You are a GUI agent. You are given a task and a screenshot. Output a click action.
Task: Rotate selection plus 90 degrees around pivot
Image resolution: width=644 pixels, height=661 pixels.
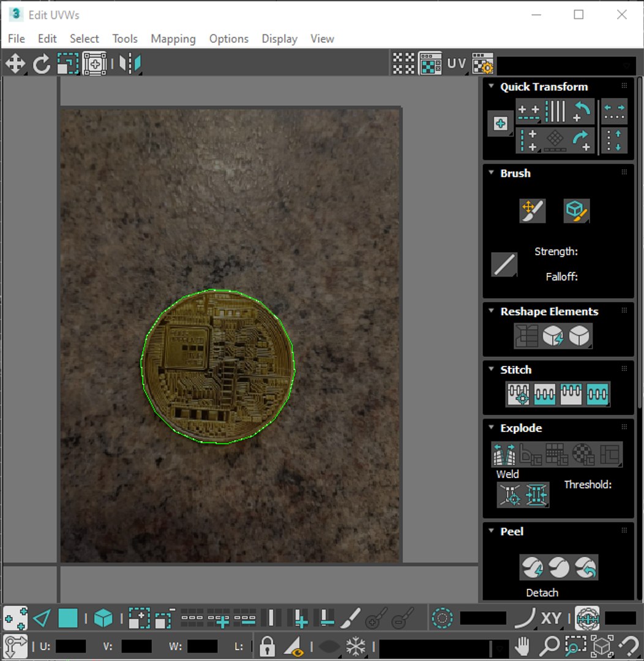pos(582,140)
